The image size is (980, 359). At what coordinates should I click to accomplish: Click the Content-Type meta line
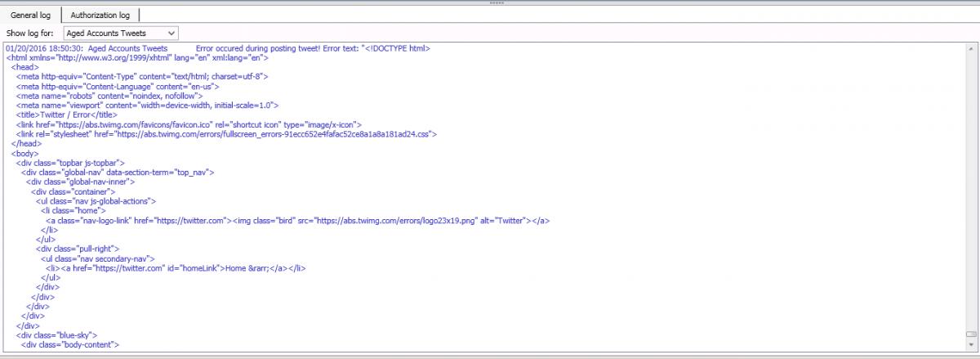[x=142, y=77]
